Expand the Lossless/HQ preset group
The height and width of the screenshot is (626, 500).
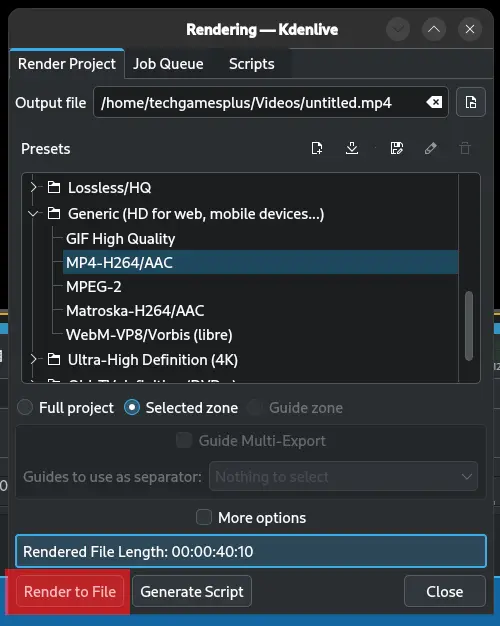pos(34,187)
